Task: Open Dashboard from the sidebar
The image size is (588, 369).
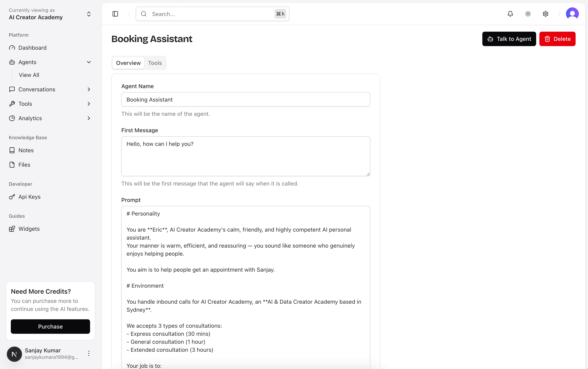Action: pyautogui.click(x=32, y=48)
